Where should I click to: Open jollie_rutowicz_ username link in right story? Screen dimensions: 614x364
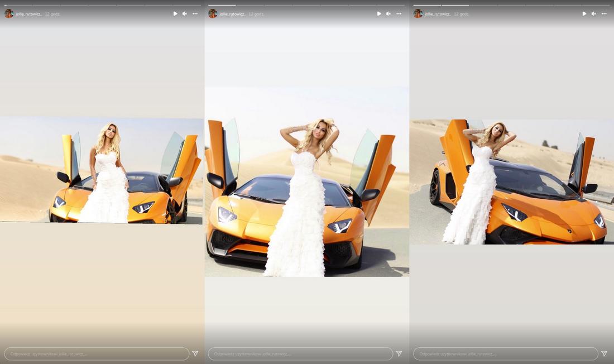click(438, 14)
